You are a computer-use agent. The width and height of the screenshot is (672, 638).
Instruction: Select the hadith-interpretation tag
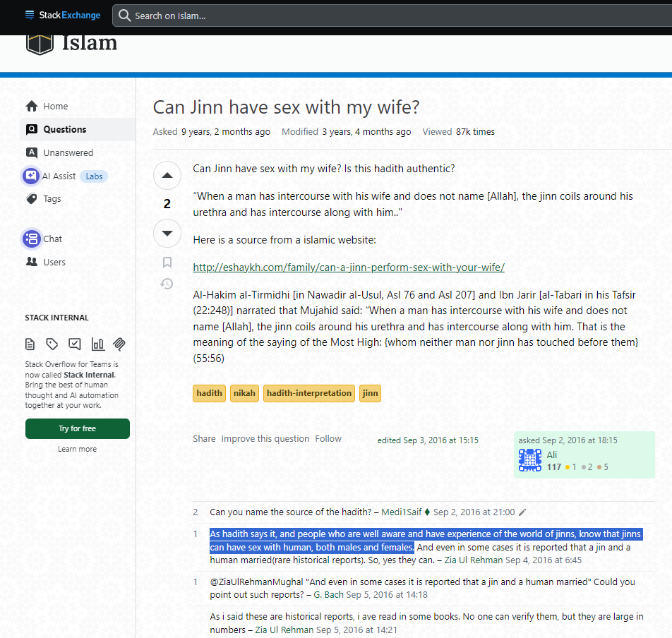[309, 393]
